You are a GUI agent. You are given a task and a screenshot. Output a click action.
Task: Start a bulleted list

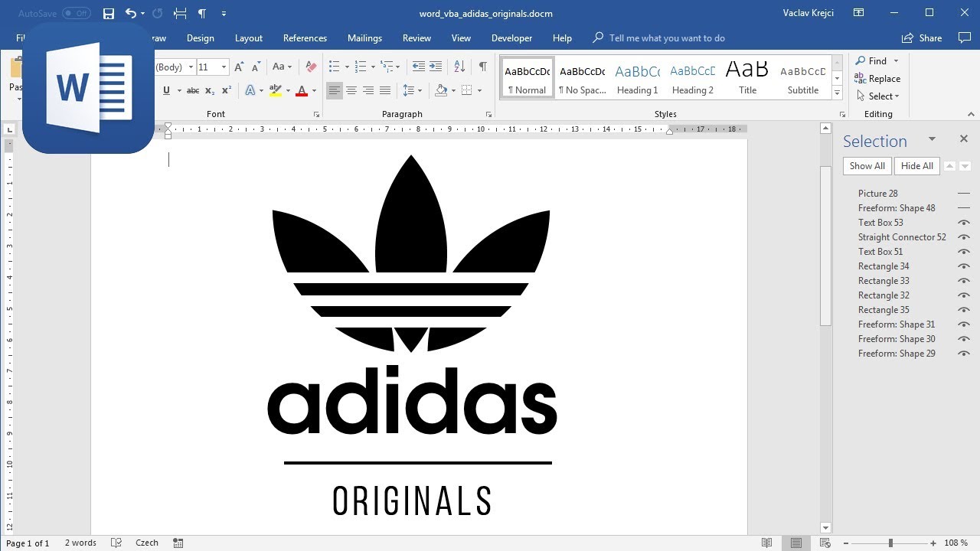coord(334,67)
